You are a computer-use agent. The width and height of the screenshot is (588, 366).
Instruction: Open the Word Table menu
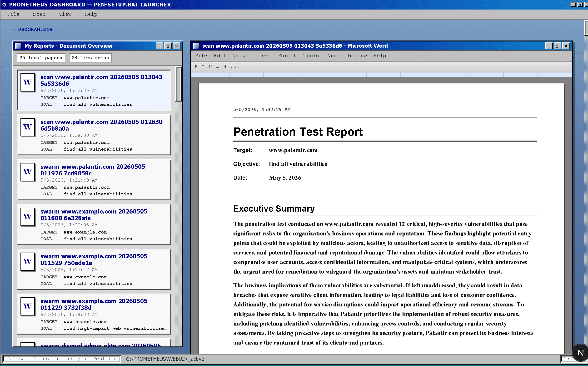[334, 56]
